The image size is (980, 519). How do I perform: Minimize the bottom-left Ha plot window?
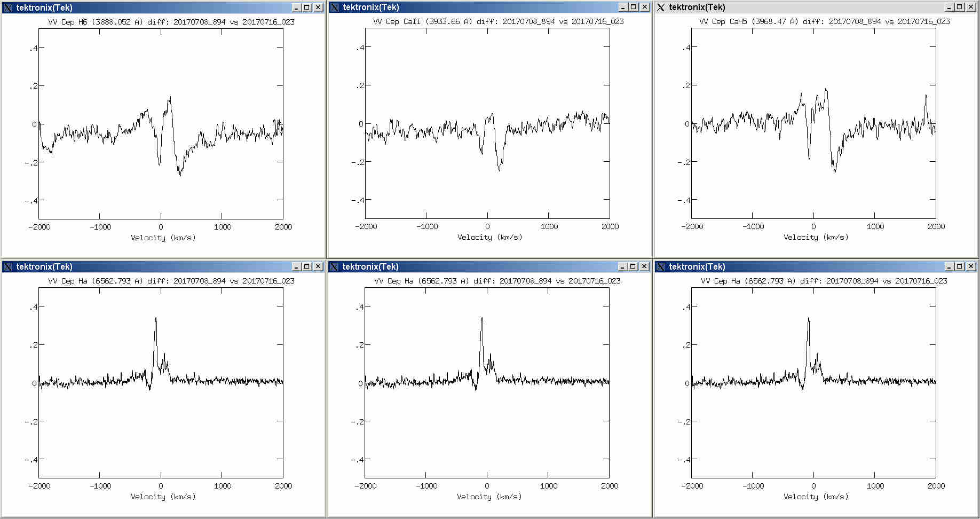pyautogui.click(x=296, y=266)
